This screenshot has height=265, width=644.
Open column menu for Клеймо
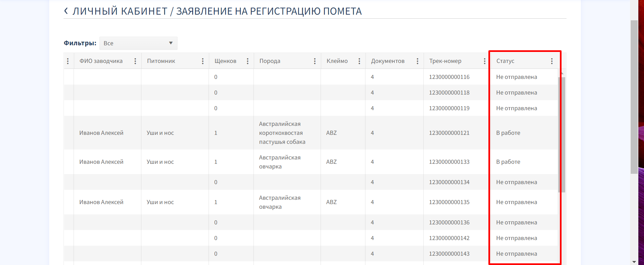click(359, 61)
